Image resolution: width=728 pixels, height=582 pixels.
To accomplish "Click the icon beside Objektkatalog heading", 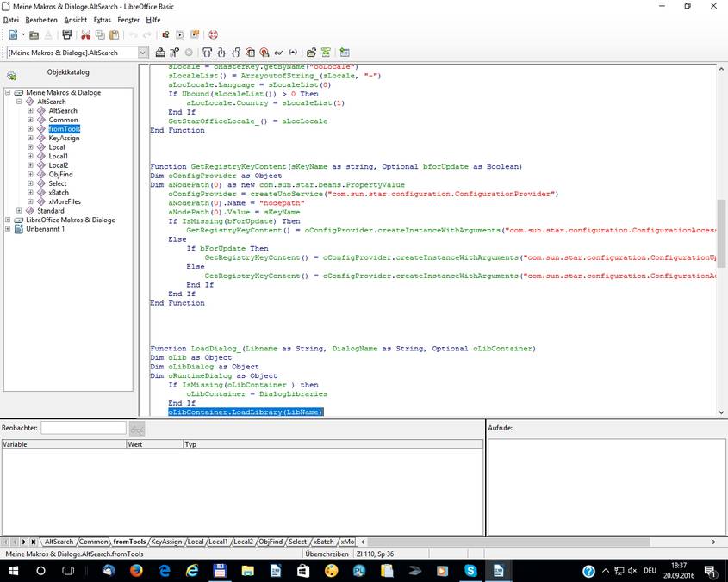I will click(x=11, y=75).
